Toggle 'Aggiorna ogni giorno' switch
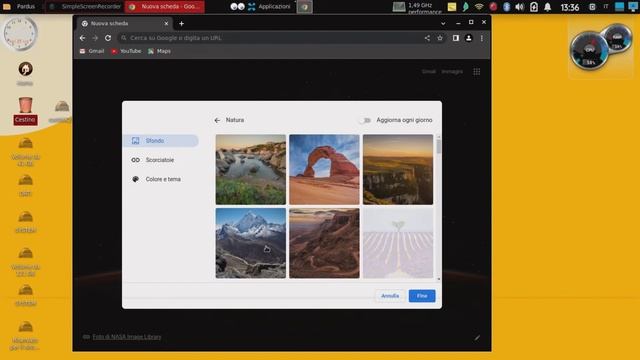 tap(365, 120)
